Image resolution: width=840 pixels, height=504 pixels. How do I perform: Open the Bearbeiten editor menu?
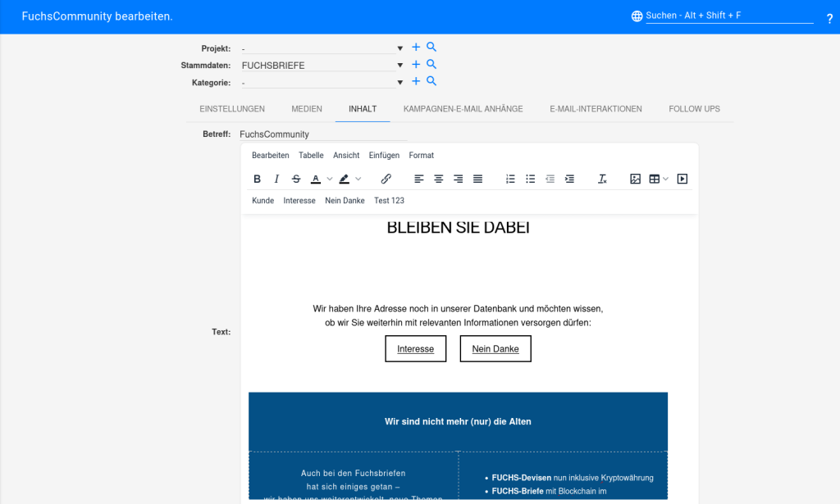271,155
